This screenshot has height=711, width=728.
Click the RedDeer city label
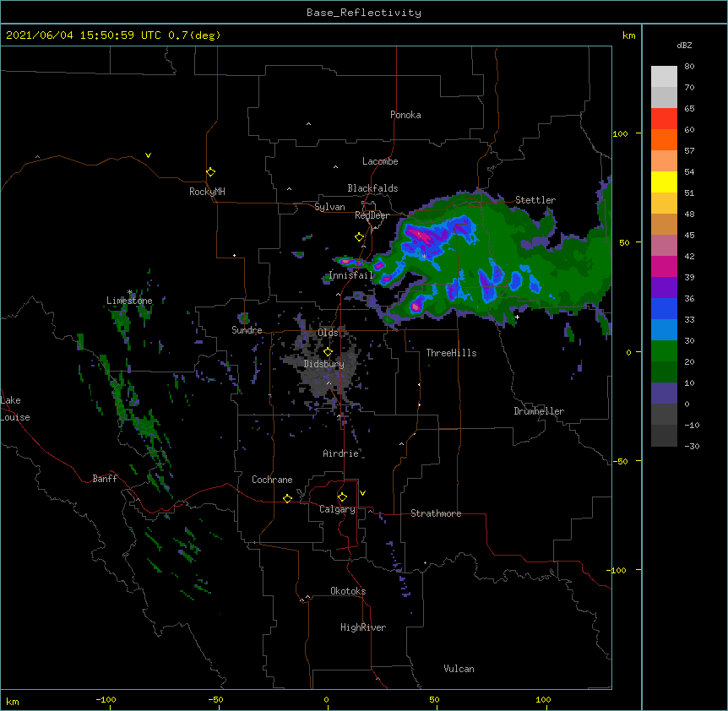tap(372, 215)
